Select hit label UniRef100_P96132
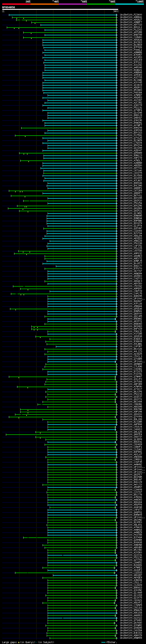Screen dimensions: 146x644 coord(131,331)
